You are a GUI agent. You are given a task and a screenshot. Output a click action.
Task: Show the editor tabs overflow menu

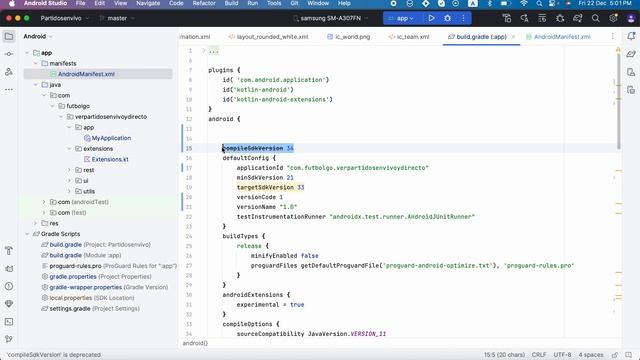pos(612,37)
